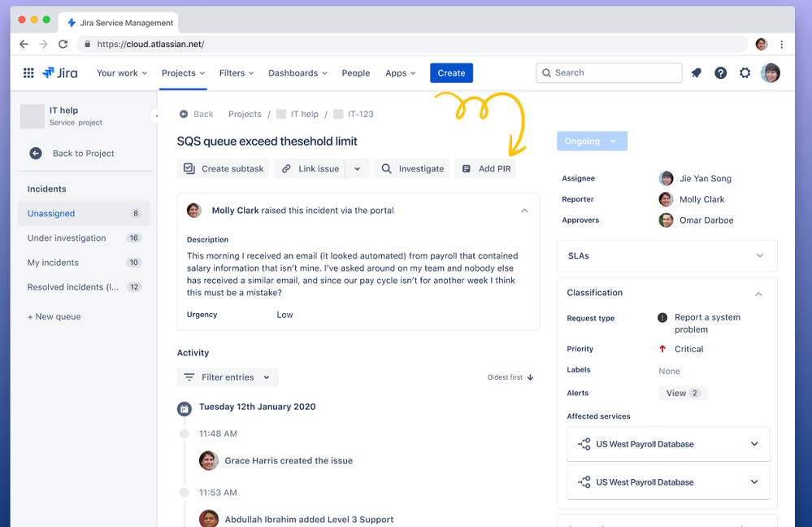The width and height of the screenshot is (812, 527).
Task: Collapse the Classification section
Action: tap(758, 294)
